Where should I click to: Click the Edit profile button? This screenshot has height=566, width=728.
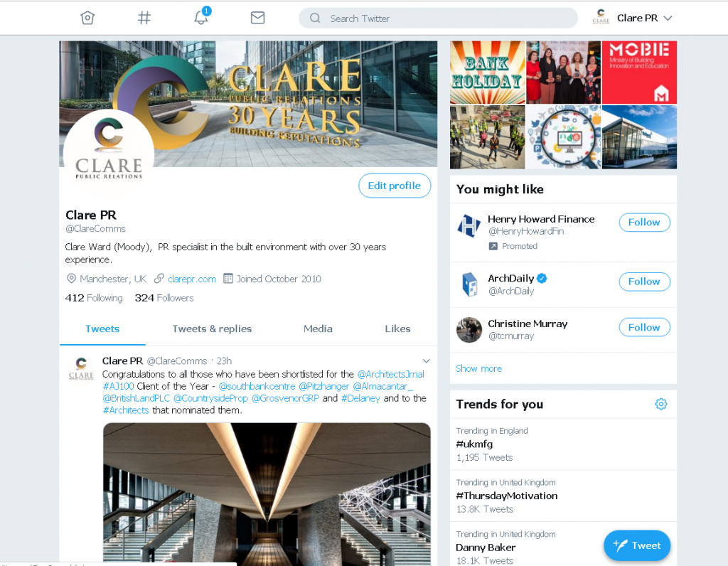pos(395,186)
